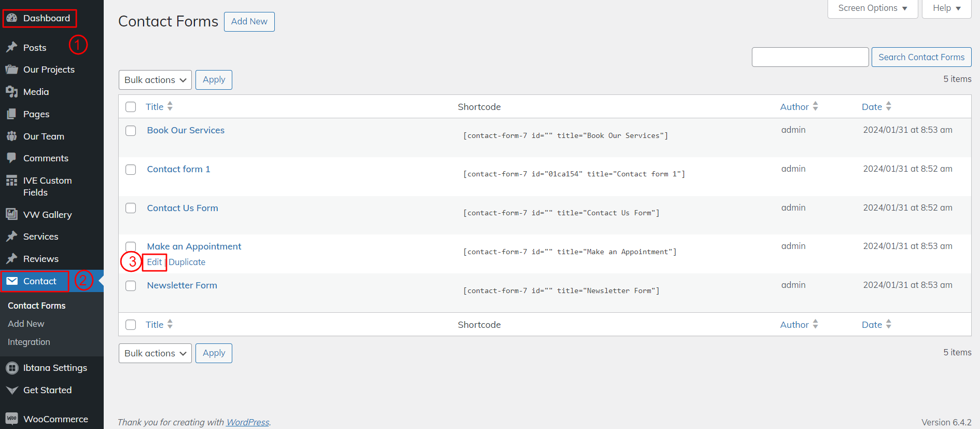Sort the list by Date column
980x429 pixels.
point(872,107)
